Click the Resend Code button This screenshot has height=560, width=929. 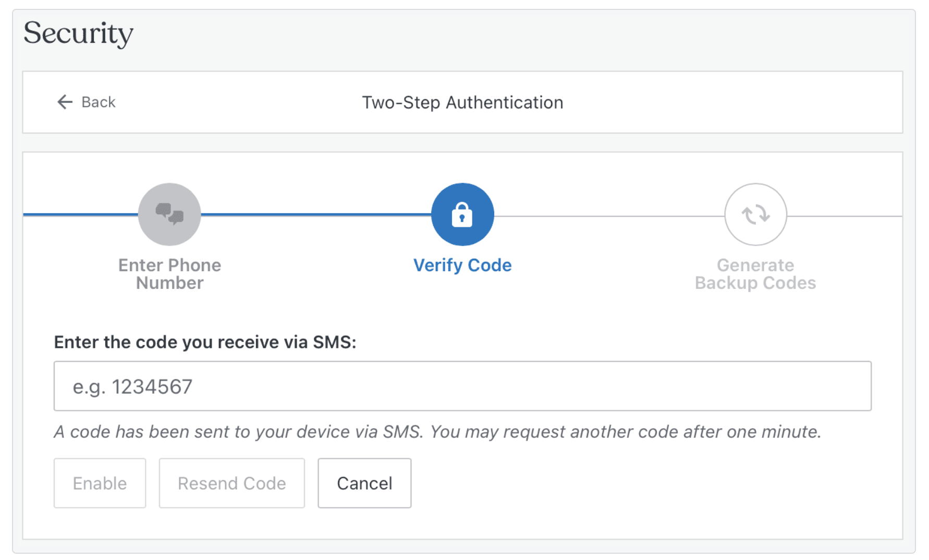[x=231, y=483]
